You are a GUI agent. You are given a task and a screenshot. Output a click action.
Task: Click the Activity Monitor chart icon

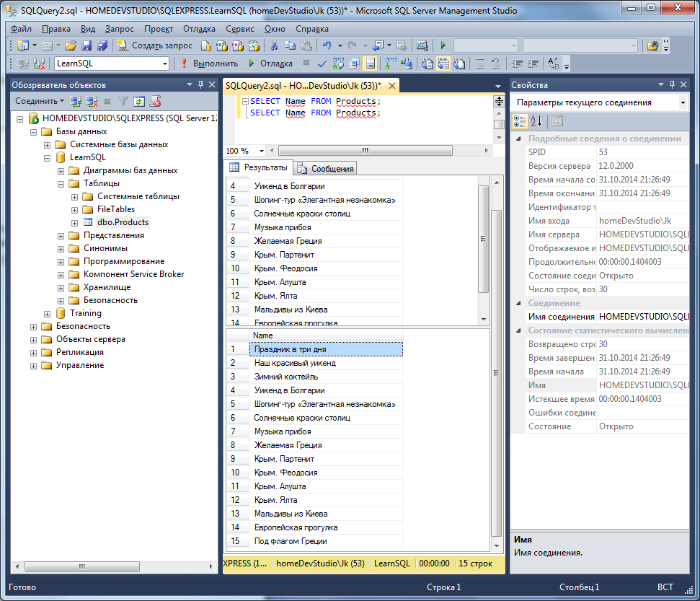point(422,45)
